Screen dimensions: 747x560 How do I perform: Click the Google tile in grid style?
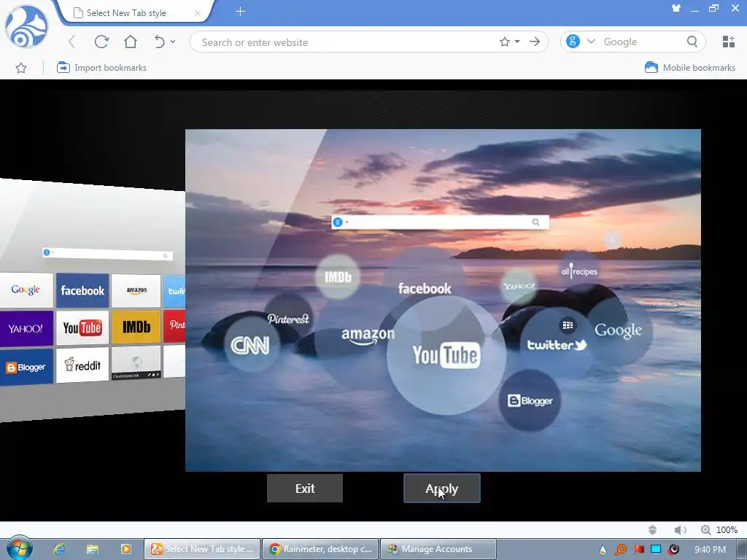[26, 289]
